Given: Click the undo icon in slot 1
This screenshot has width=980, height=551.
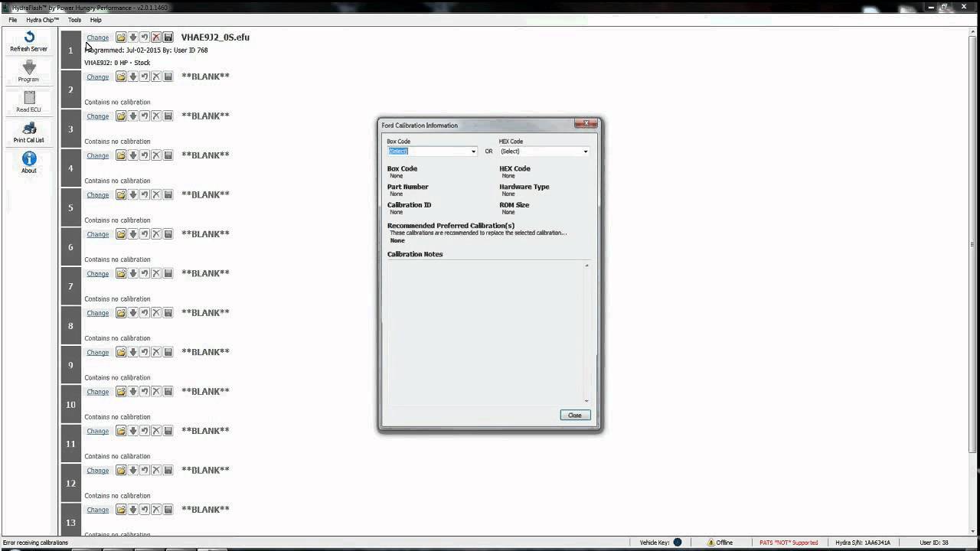Looking at the screenshot, I should coord(144,37).
